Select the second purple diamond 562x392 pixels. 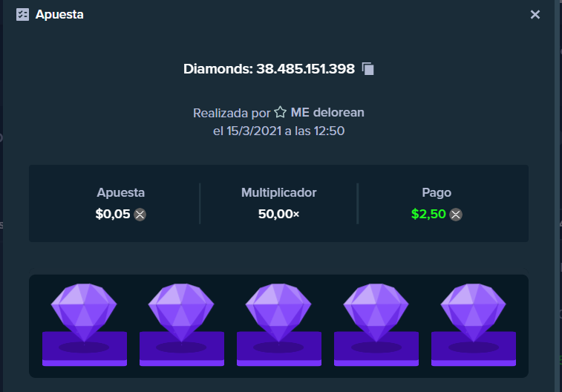click(x=181, y=312)
